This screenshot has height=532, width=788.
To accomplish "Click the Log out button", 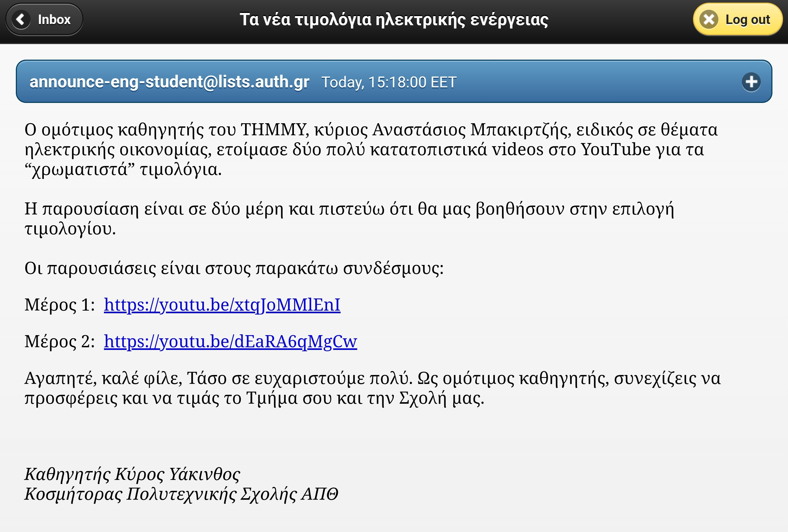I will click(x=737, y=20).
